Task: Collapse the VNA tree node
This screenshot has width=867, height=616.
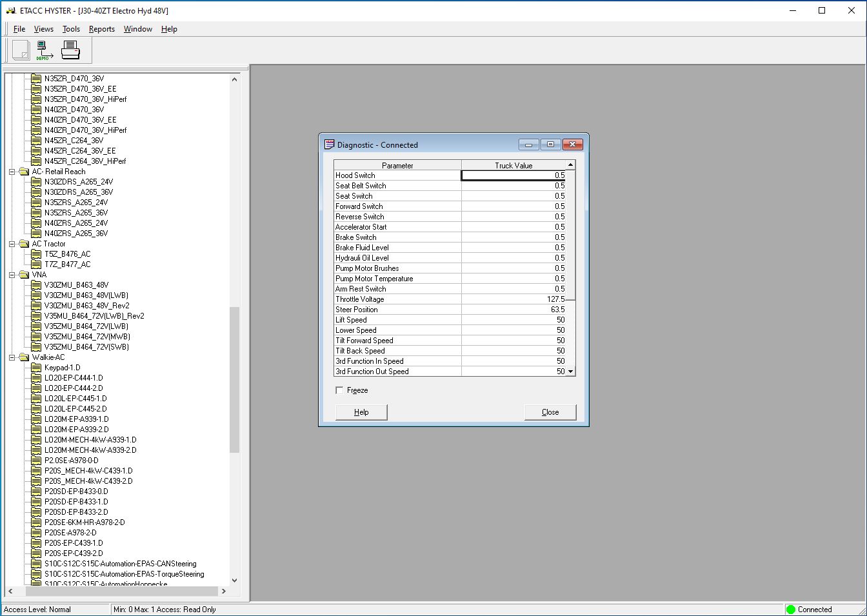Action: 12,275
